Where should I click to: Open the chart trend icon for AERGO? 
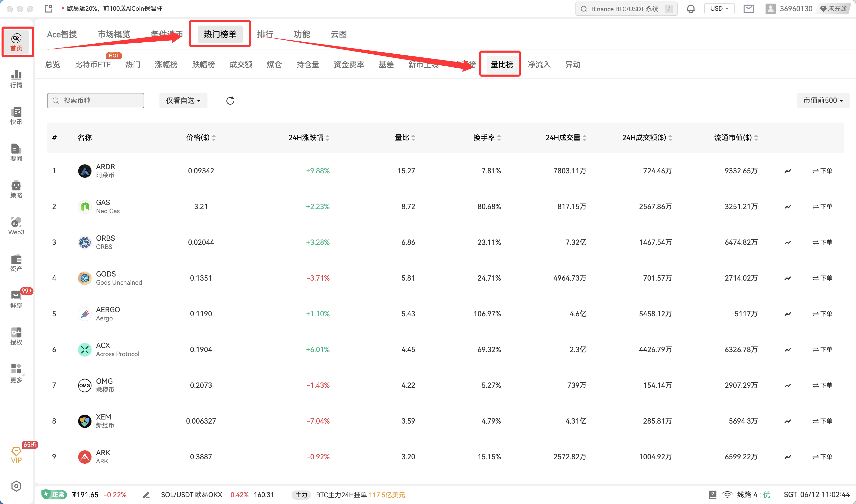788,314
